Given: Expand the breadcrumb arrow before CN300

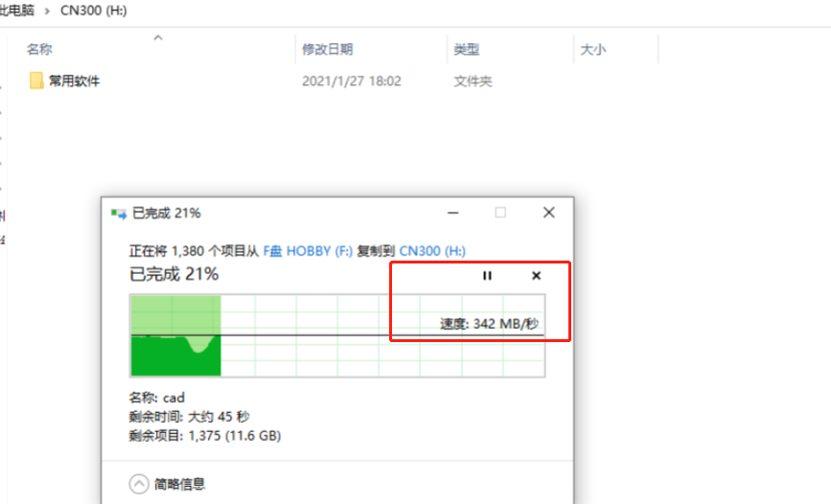Looking at the screenshot, I should click(47, 11).
